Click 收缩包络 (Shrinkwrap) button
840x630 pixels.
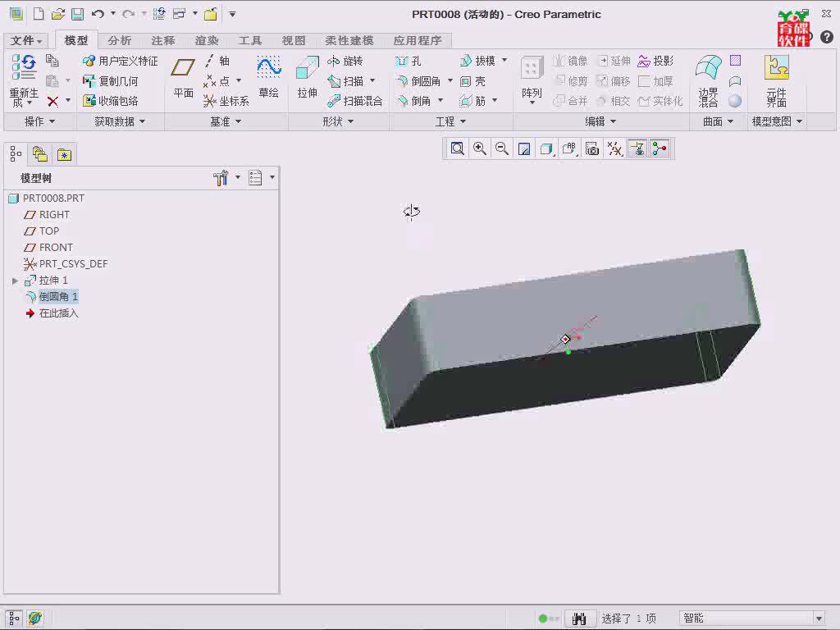(111, 101)
